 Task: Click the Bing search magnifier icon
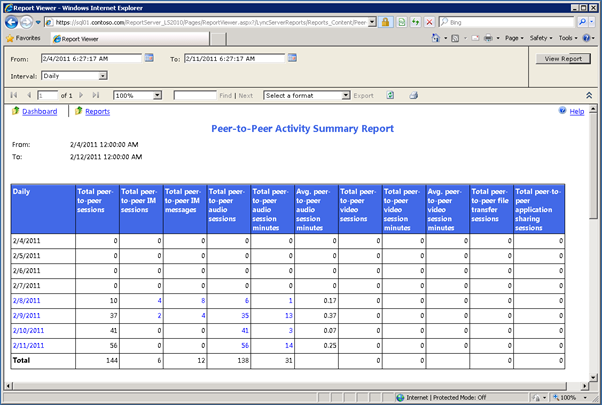(583, 21)
